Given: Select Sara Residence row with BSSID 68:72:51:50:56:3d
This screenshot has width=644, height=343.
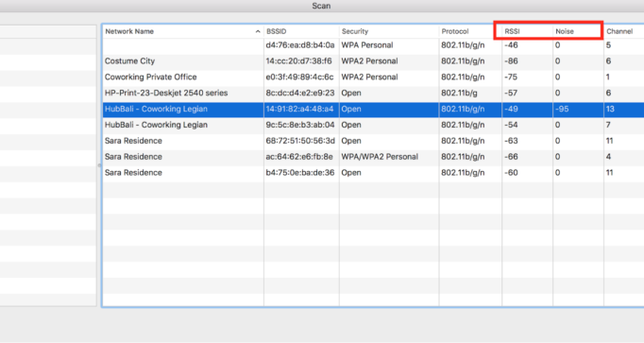Looking at the screenshot, I should [373, 141].
